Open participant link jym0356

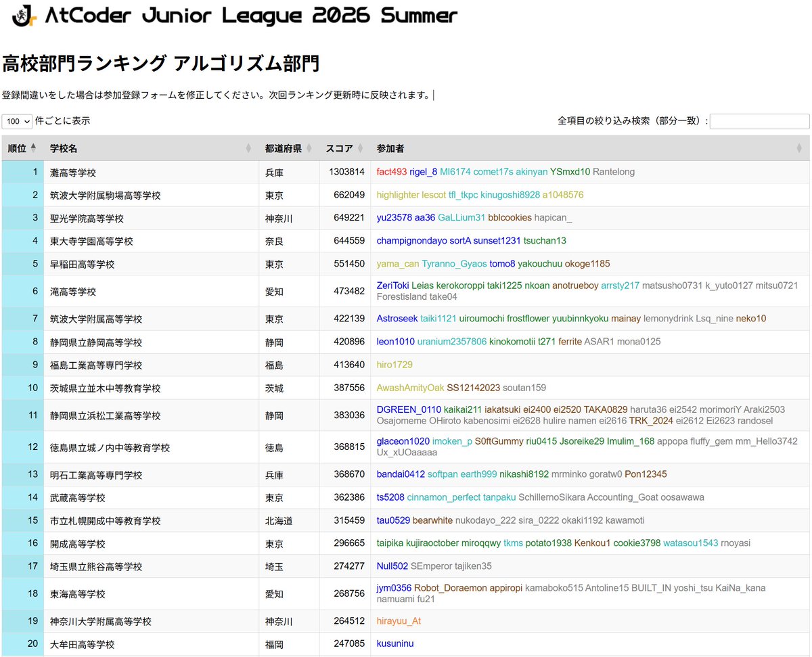pyautogui.click(x=394, y=588)
